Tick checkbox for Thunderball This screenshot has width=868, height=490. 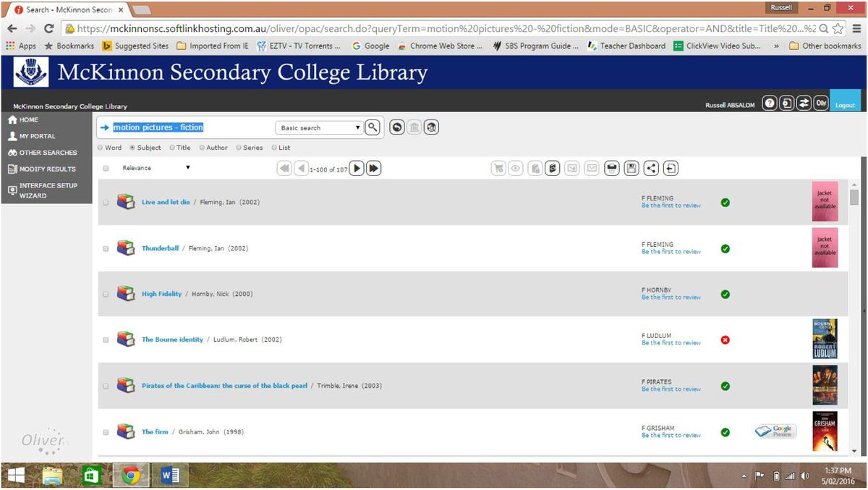coord(106,248)
